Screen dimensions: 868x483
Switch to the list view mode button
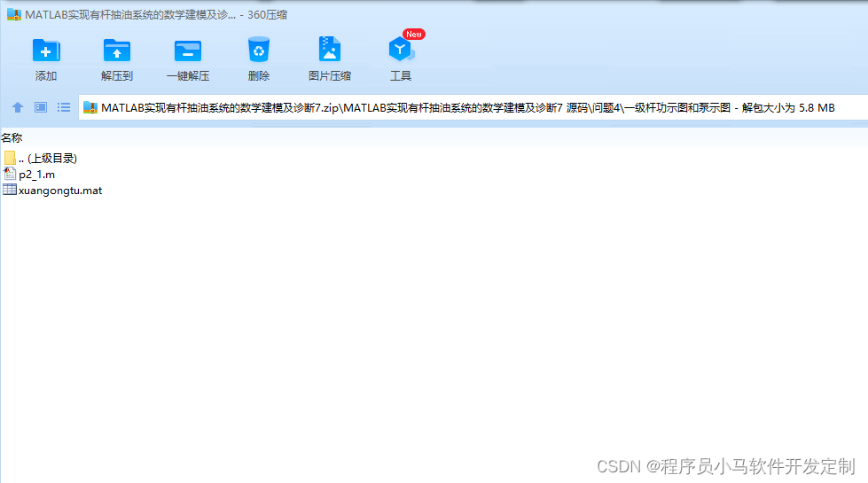coord(64,107)
